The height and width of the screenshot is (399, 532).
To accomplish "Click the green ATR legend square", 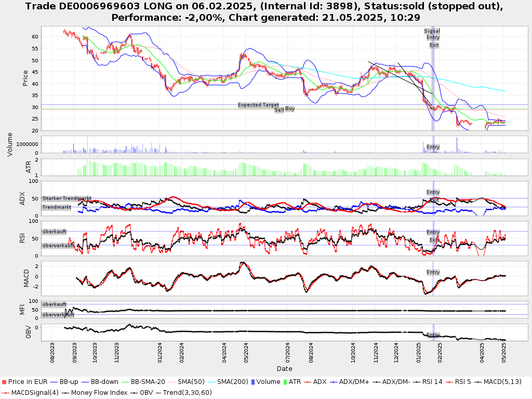I will point(284,382).
